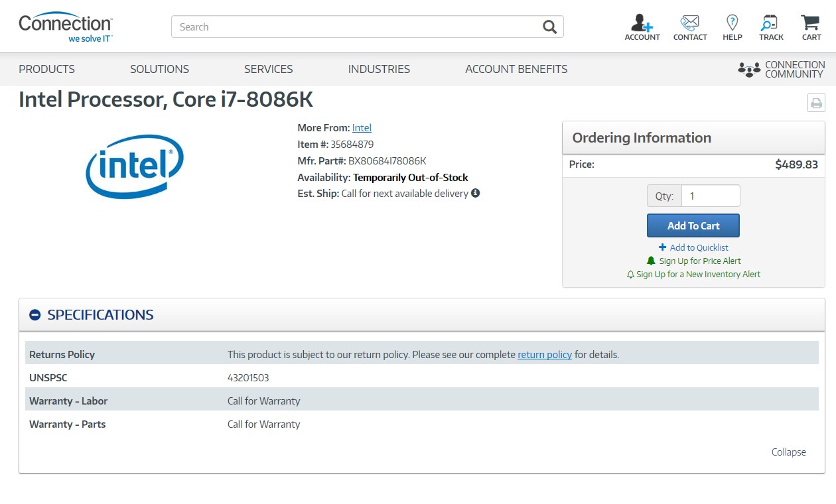Open the Connection logo home link
The height and width of the screenshot is (504, 836).
point(66,27)
